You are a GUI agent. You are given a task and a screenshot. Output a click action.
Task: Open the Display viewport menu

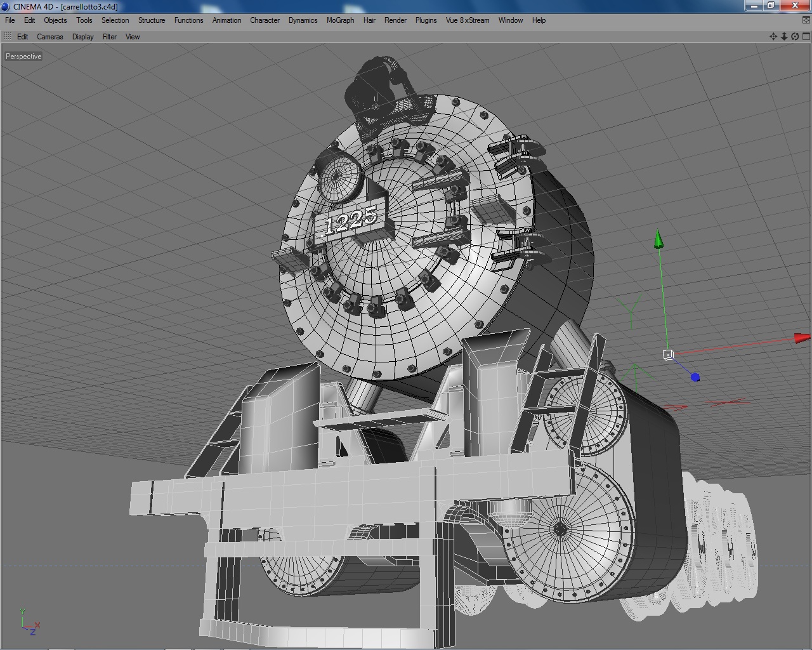[82, 37]
